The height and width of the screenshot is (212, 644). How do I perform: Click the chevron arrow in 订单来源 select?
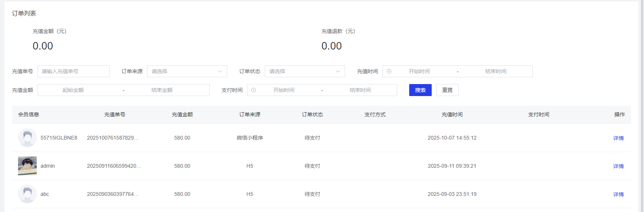click(220, 71)
